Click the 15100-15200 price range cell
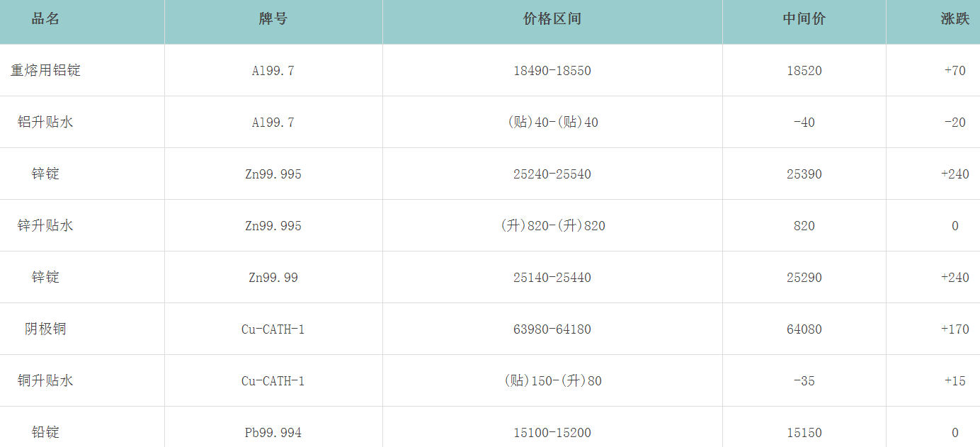Image resolution: width=980 pixels, height=447 pixels. (x=552, y=433)
